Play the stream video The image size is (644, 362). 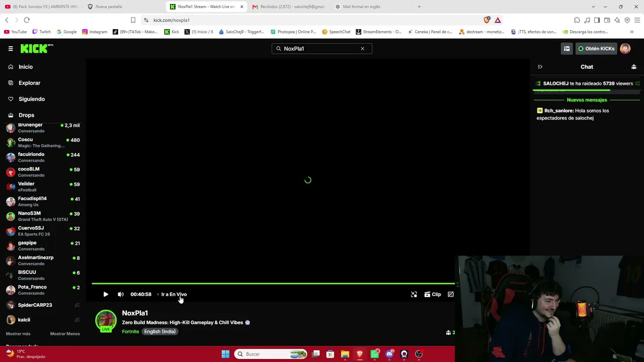pyautogui.click(x=106, y=295)
